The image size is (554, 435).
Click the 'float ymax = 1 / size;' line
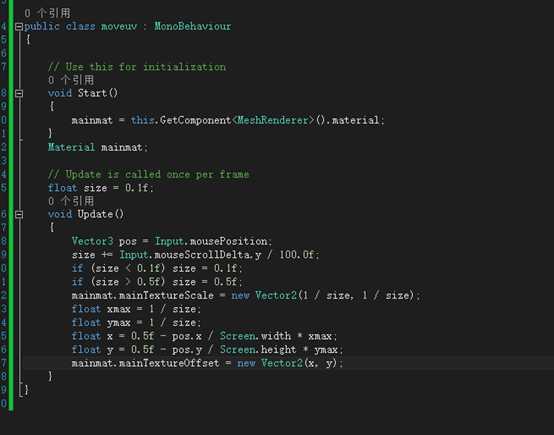pyautogui.click(x=136, y=322)
